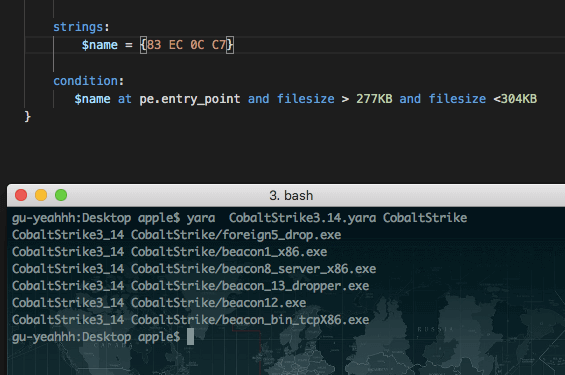Click pe.entry_point in the condition line

click(x=190, y=99)
